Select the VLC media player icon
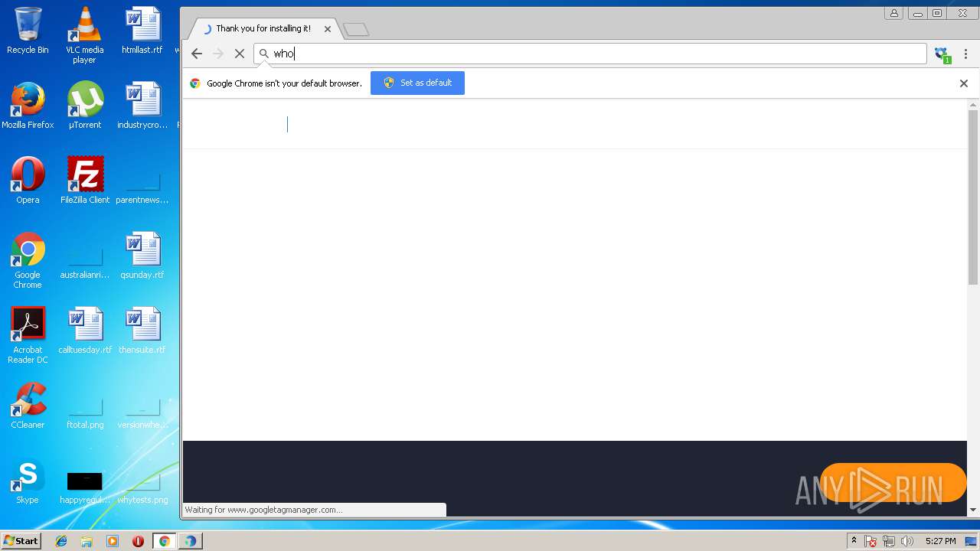The image size is (980, 551). pos(84,35)
